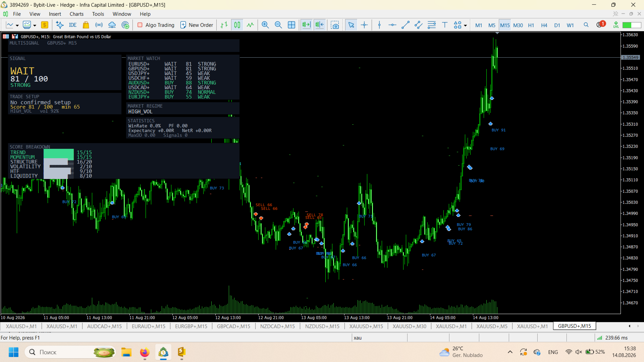The image size is (644, 362).
Task: Expand the graphical objects shapes dropdown
Action: (x=465, y=25)
